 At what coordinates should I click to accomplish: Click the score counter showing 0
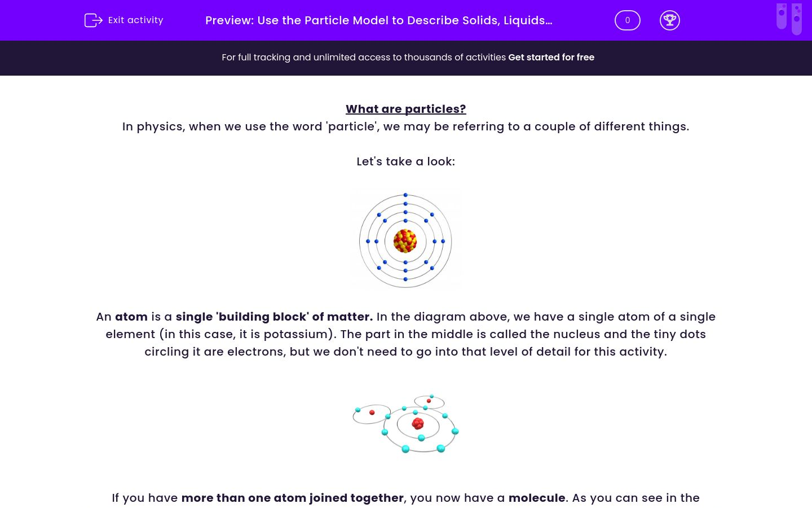(x=627, y=20)
